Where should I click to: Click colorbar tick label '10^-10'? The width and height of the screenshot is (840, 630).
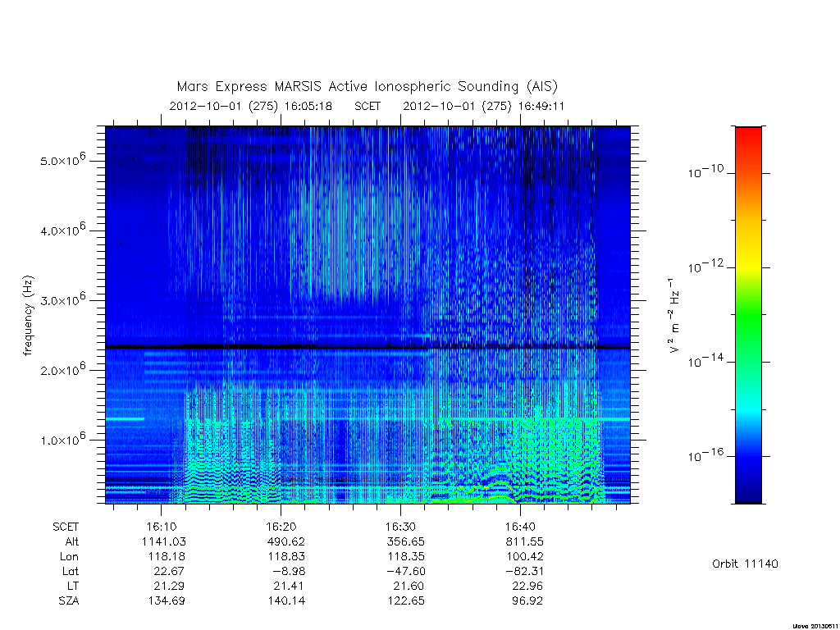pos(705,171)
